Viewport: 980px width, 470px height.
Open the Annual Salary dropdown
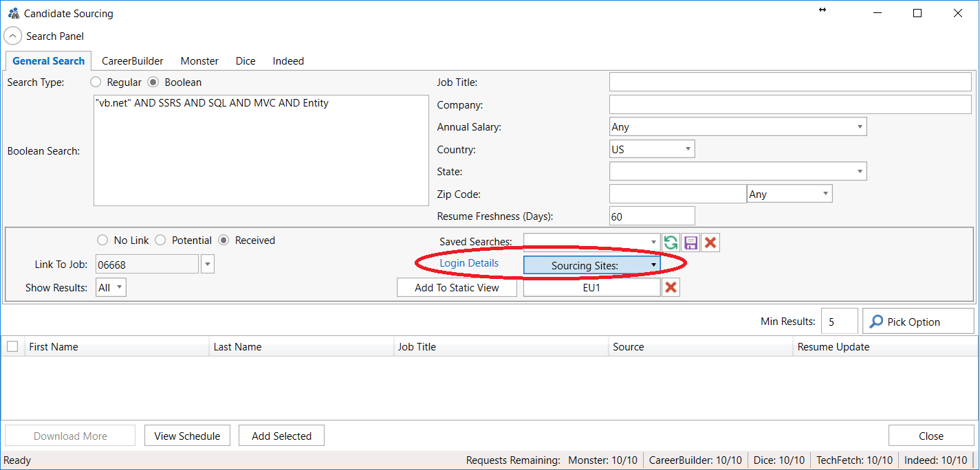point(738,127)
